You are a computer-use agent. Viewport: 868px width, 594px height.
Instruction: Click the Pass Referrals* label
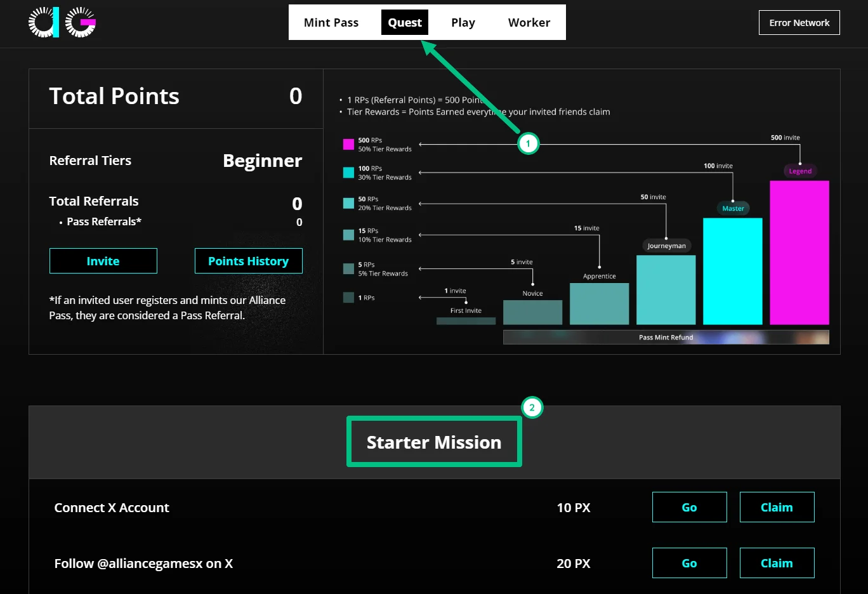[104, 221]
